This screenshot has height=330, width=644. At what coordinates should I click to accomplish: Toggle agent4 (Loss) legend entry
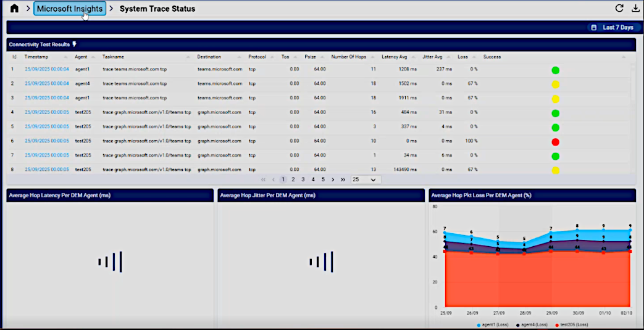point(532,324)
